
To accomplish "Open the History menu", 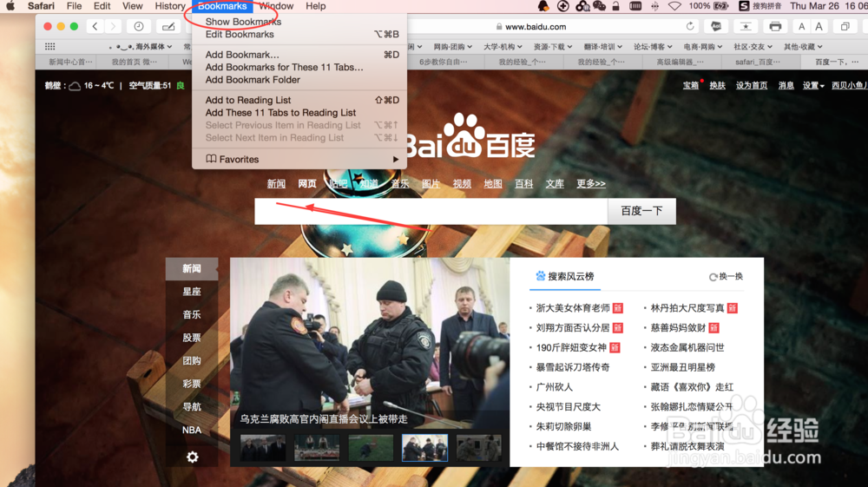I will [x=170, y=6].
